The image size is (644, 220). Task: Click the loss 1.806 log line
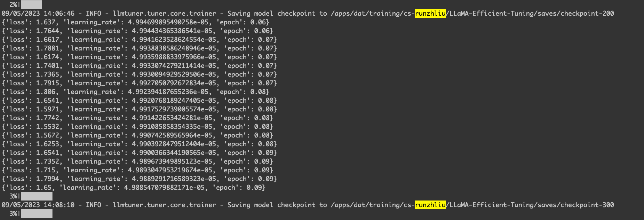click(135, 92)
